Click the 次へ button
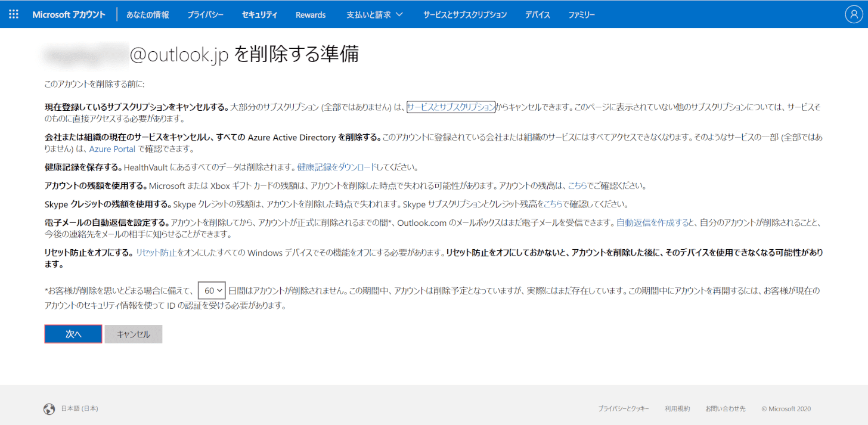868x425 pixels. [x=73, y=334]
